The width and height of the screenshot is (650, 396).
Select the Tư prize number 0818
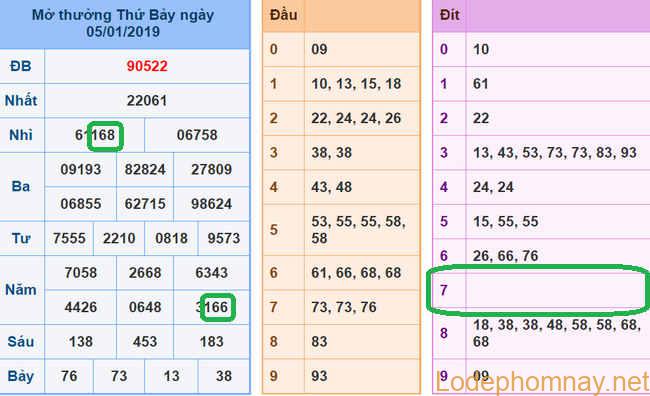pos(172,238)
